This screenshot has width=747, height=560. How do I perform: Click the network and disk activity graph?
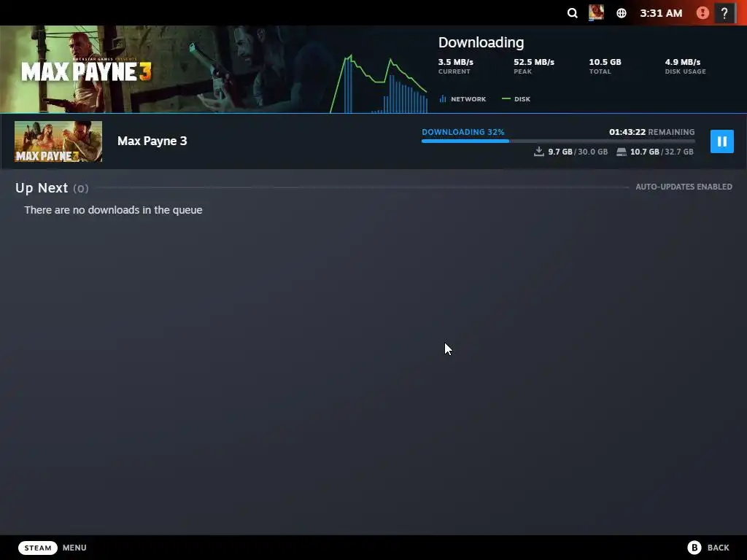coord(379,84)
